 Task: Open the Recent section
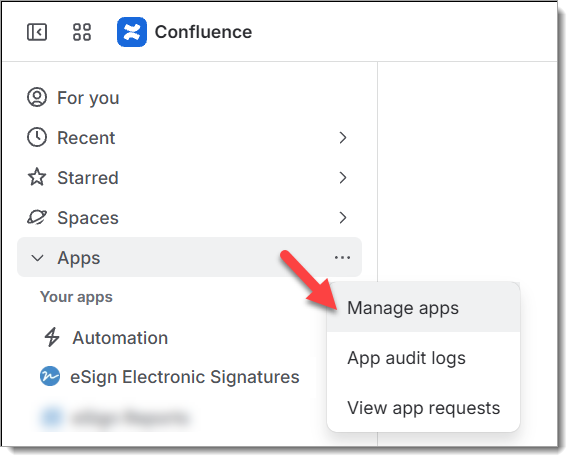pyautogui.click(x=189, y=138)
